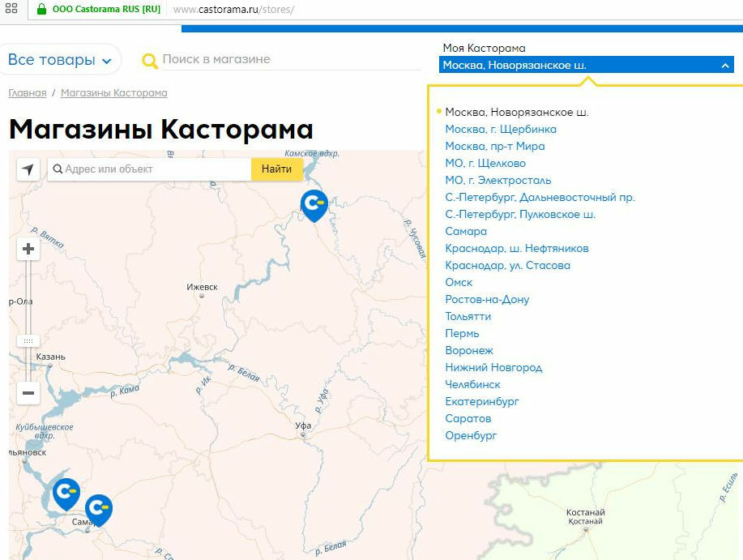Click the Магазины Касторама page heading
This screenshot has width=743, height=560.
click(x=161, y=129)
